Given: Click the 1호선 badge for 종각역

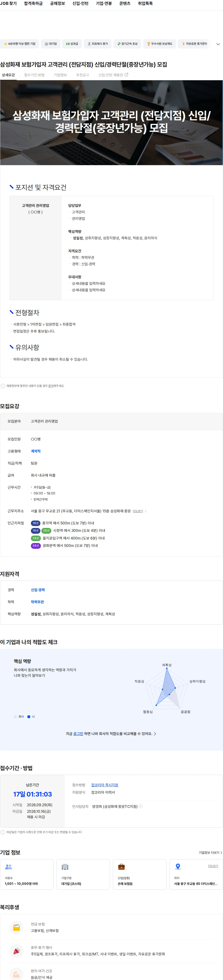Looking at the screenshot, I should coord(36,523).
